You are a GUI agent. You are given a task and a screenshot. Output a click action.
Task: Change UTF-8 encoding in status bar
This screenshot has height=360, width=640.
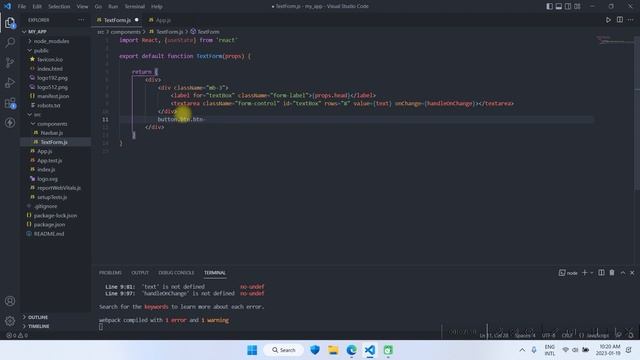(x=549, y=335)
